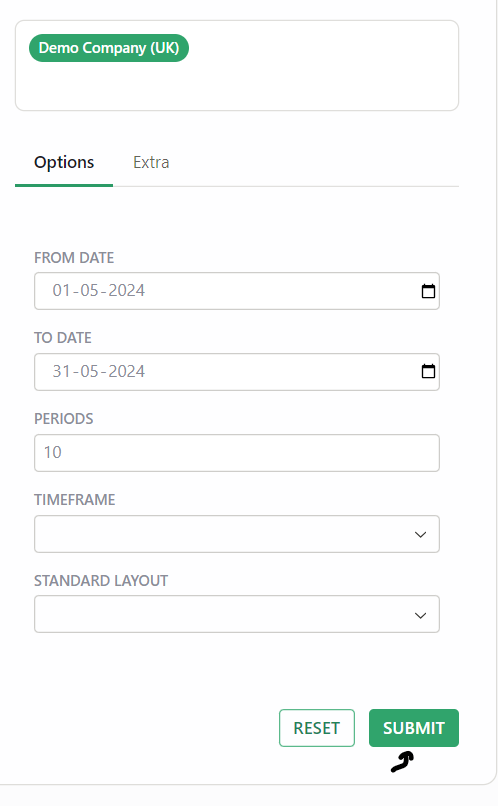Image resolution: width=498 pixels, height=806 pixels.
Task: Select the month 05 in To Date
Action: point(89,371)
